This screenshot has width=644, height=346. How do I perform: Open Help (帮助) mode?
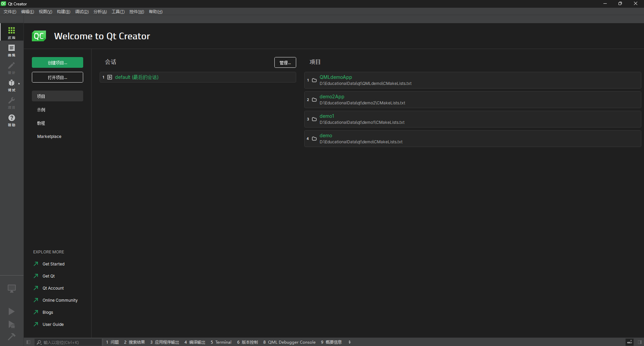click(x=12, y=120)
